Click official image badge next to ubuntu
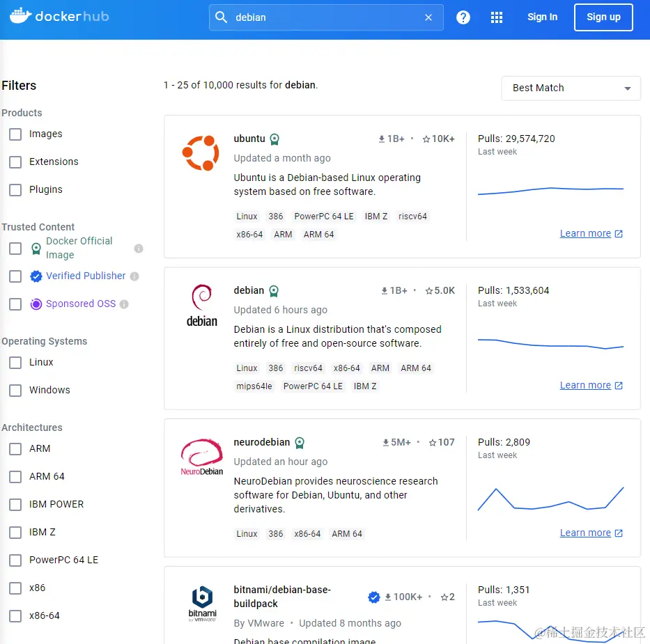 pos(274,139)
